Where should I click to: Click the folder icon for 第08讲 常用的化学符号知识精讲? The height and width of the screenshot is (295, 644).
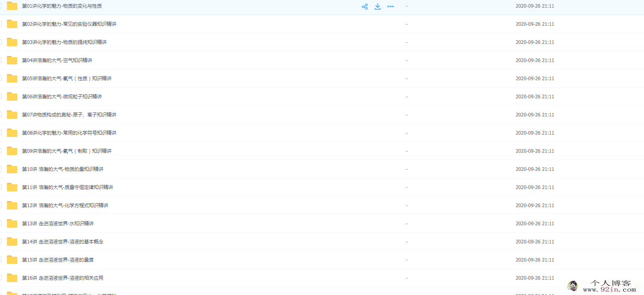(12, 133)
